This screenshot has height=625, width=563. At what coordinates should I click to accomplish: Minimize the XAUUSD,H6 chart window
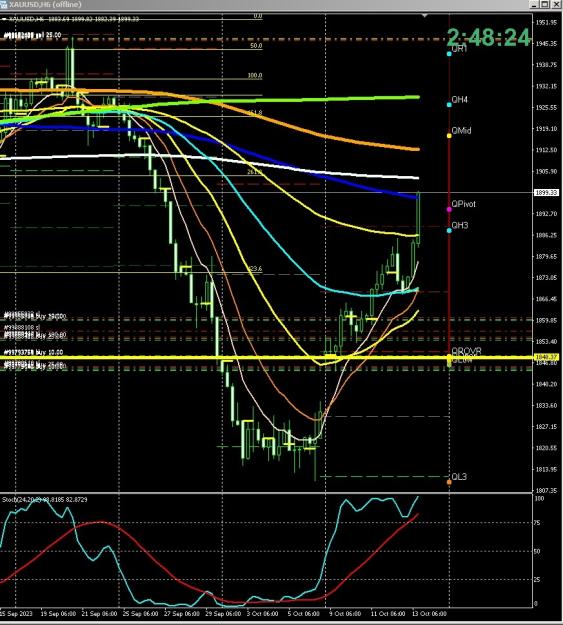(x=535, y=4)
